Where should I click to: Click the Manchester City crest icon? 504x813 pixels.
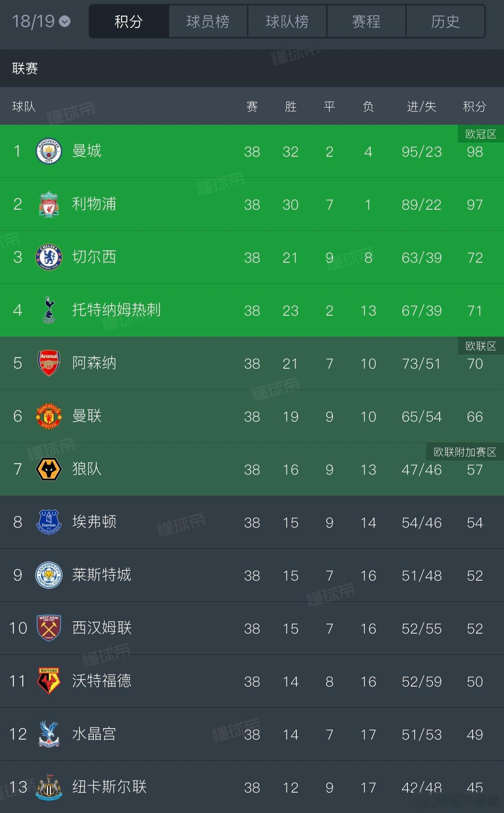point(49,151)
